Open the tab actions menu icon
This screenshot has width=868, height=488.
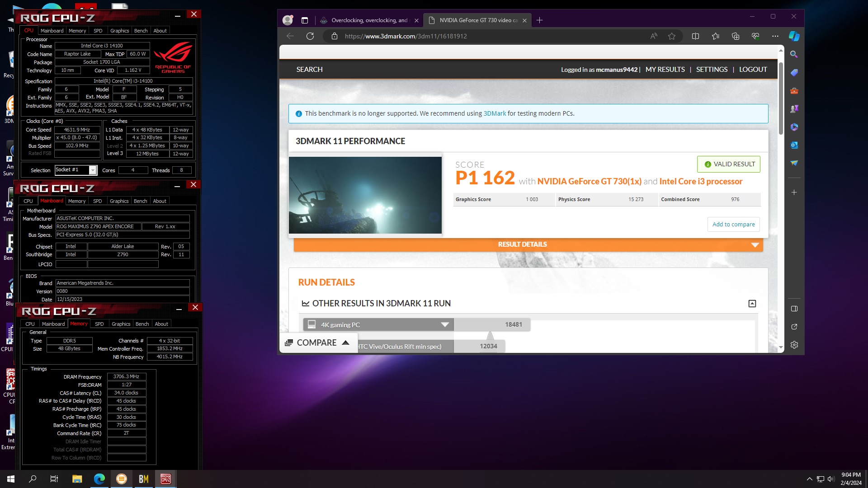[305, 20]
